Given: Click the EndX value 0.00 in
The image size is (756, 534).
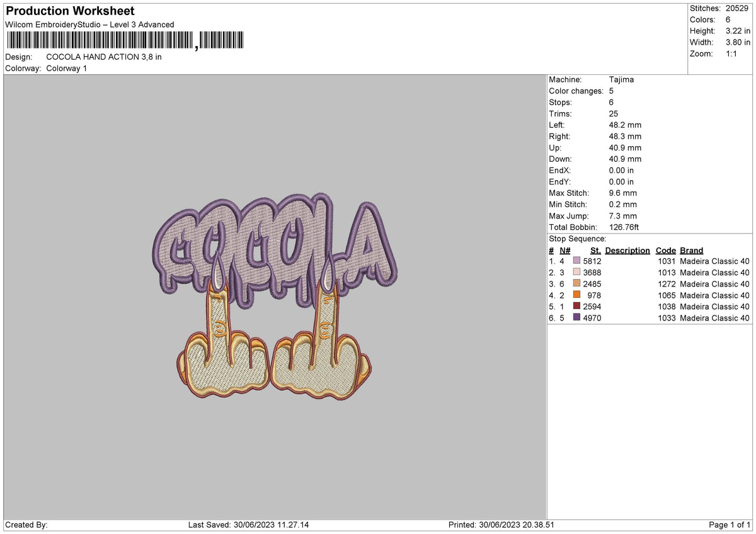Looking at the screenshot, I should (621, 170).
